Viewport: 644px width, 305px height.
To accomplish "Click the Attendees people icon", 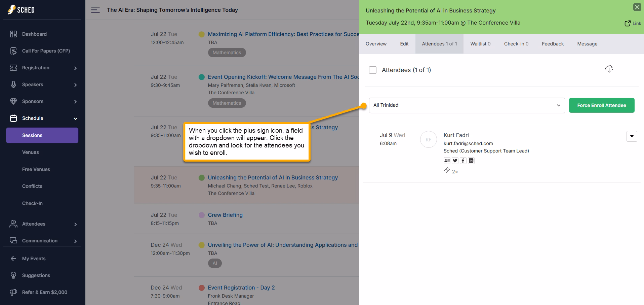I will click(x=13, y=224).
